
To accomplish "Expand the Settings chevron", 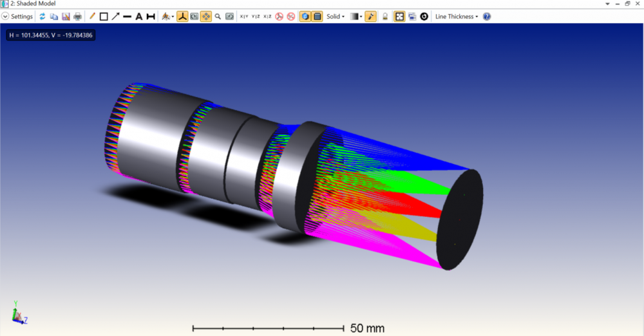I will pyautogui.click(x=5, y=16).
